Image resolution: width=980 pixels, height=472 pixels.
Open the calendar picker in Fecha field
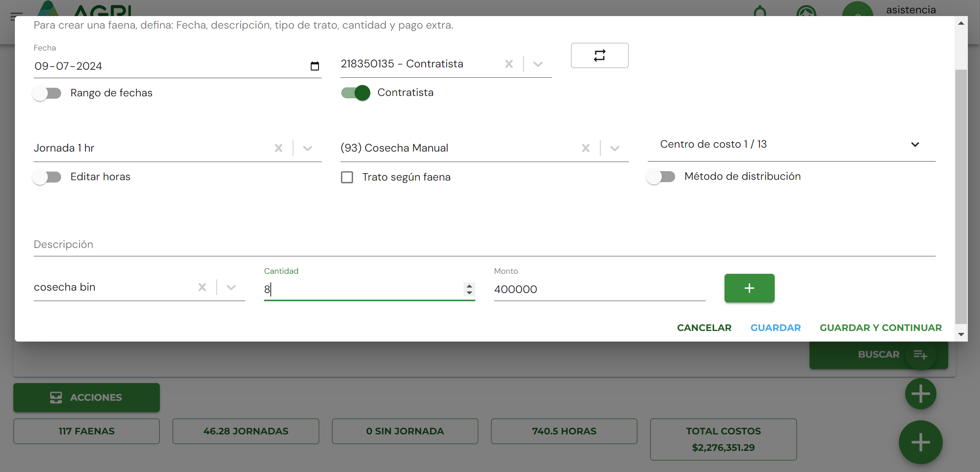tap(315, 66)
